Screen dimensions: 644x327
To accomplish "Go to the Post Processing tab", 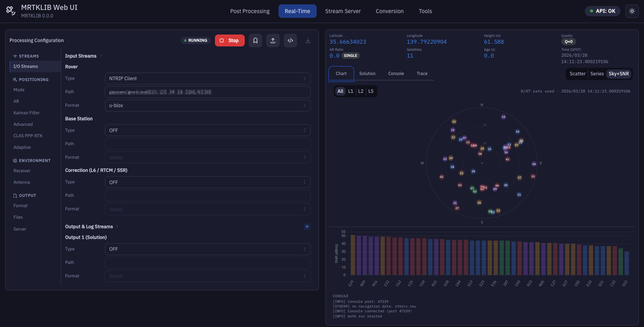I will tap(250, 11).
